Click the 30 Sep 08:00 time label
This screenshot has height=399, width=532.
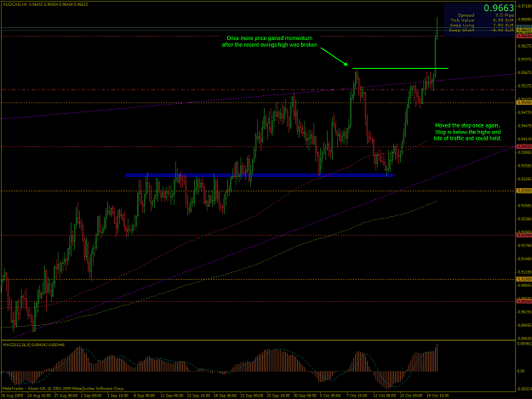point(305,396)
